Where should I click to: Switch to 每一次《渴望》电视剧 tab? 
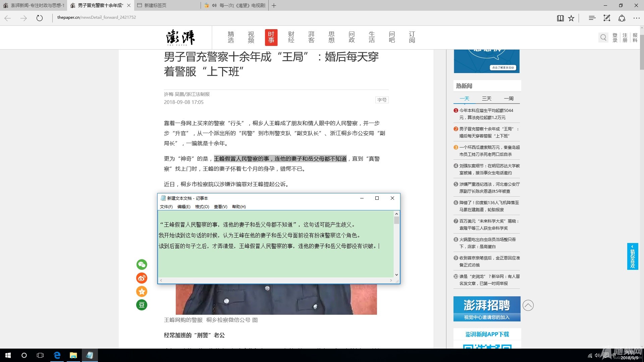click(235, 5)
